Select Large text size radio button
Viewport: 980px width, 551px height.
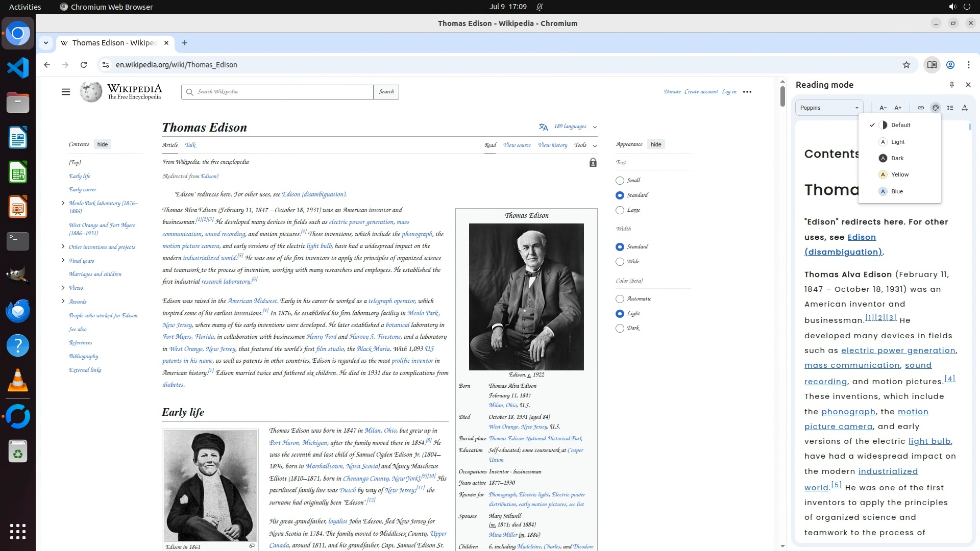pos(620,210)
